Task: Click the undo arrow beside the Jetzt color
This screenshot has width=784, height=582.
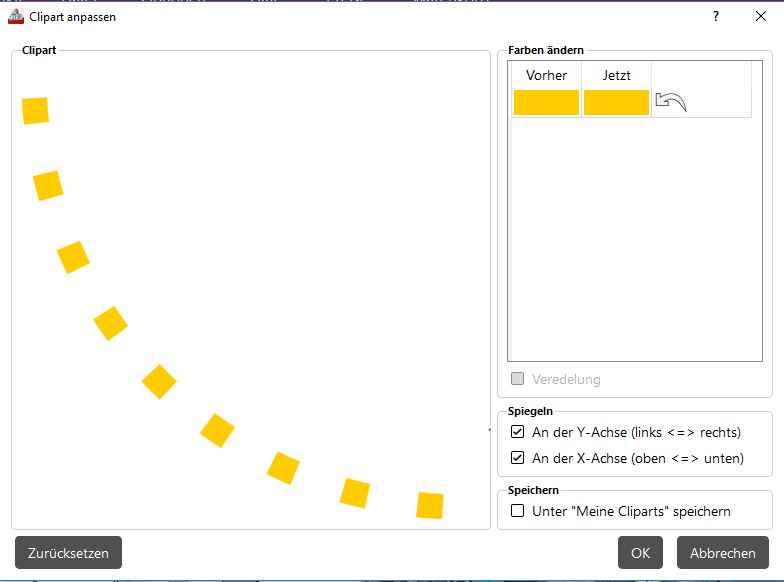Action: pos(670,101)
